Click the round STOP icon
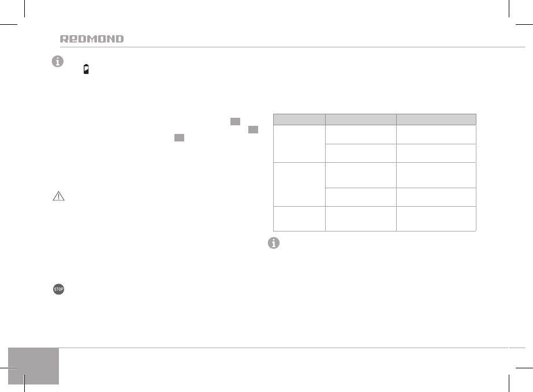Screen dimensions: 533x392 [x=57, y=290]
